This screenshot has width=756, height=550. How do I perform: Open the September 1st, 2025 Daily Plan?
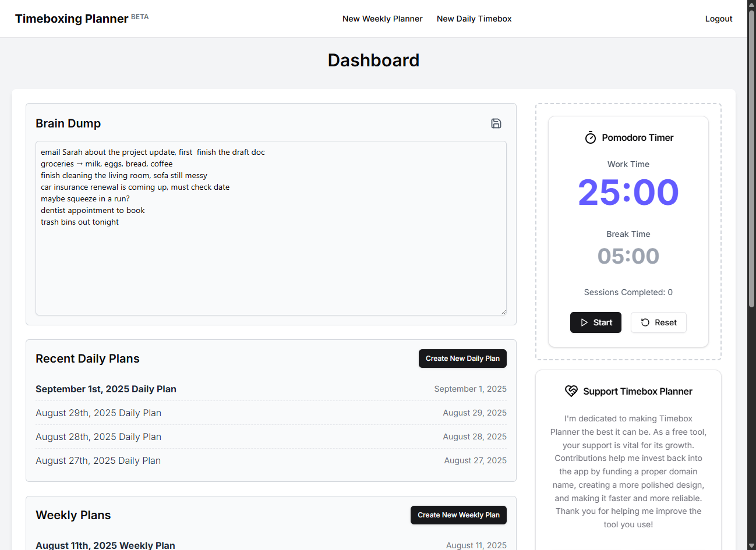coord(106,389)
